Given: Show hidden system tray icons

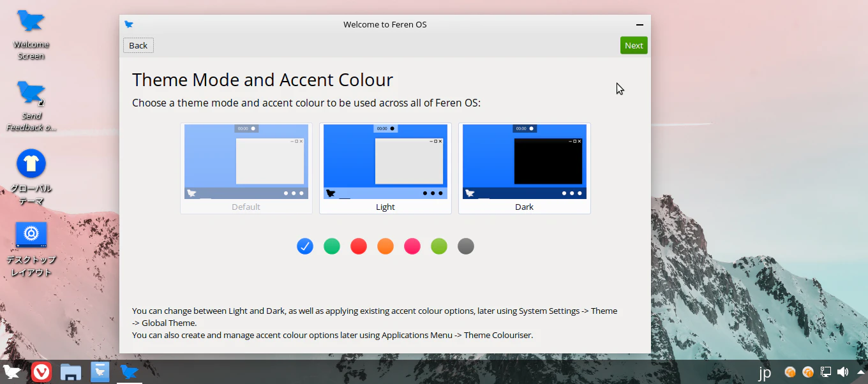Looking at the screenshot, I should pyautogui.click(x=860, y=372).
